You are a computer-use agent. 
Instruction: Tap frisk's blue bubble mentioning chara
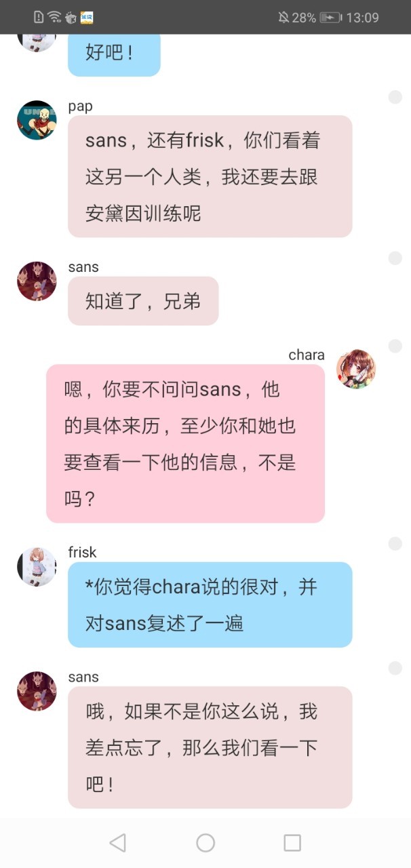[210, 604]
